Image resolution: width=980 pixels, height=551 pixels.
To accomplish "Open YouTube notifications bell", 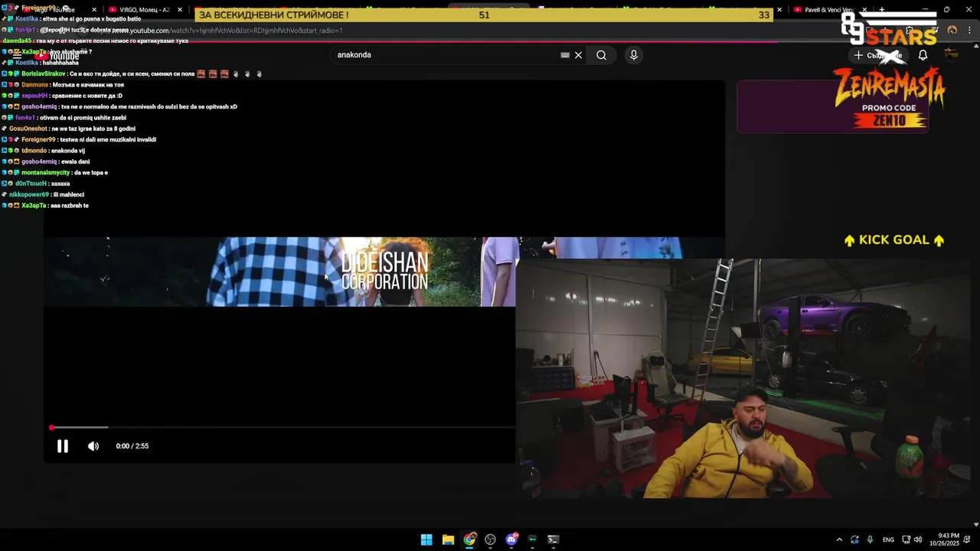I will [x=923, y=55].
